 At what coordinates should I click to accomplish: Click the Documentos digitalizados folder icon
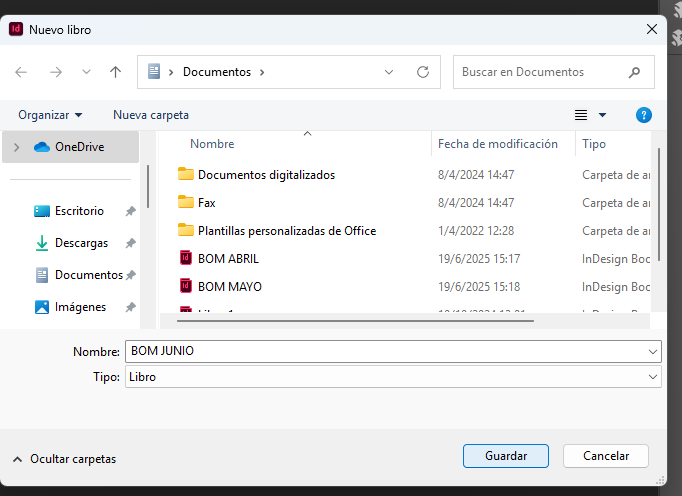tap(186, 174)
